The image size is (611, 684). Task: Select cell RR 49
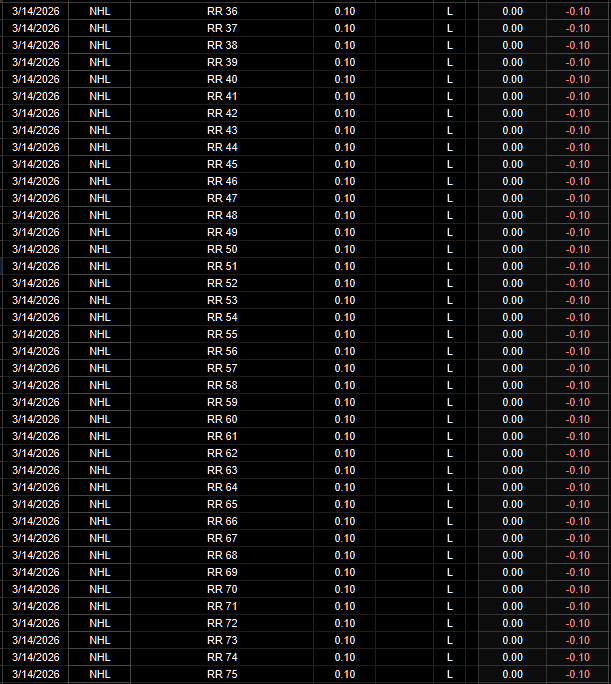click(x=222, y=233)
